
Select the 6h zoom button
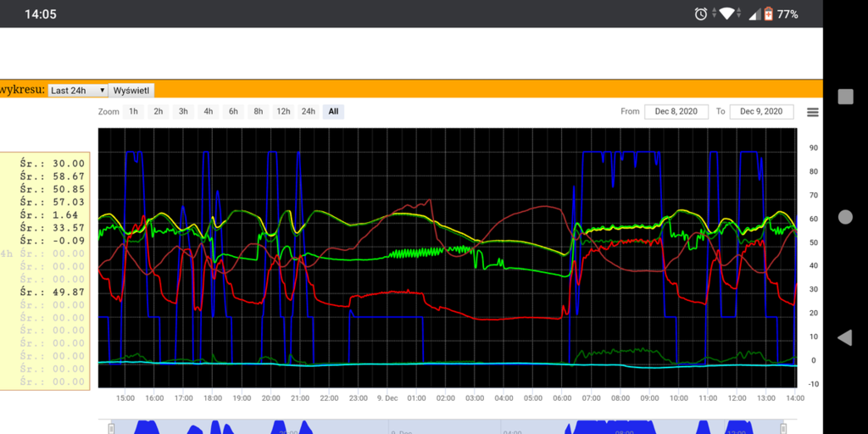[234, 112]
